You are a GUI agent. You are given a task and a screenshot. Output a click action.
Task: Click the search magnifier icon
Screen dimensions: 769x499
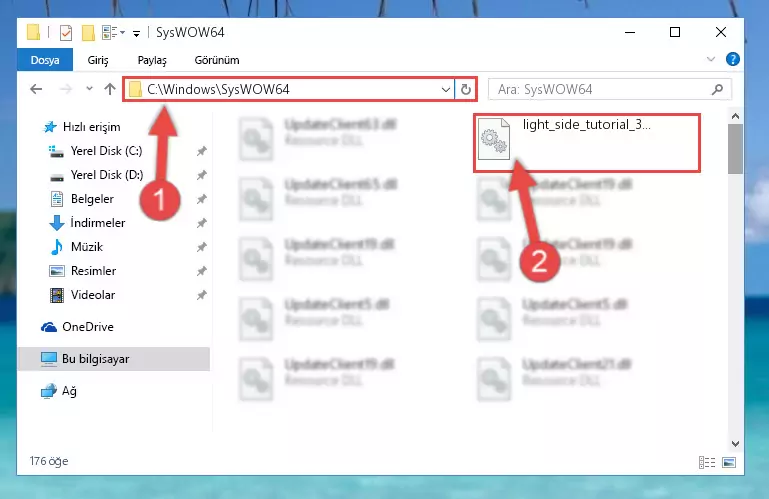point(717,89)
